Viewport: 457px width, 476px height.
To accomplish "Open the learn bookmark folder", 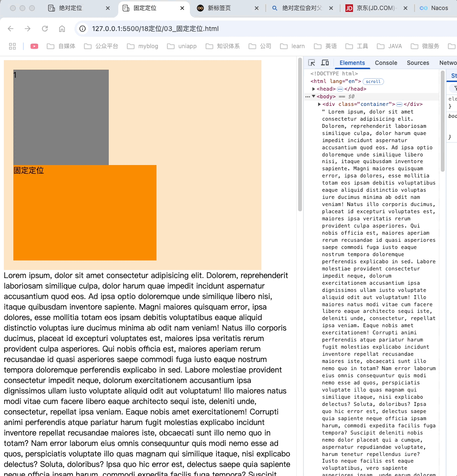I will 292,46.
